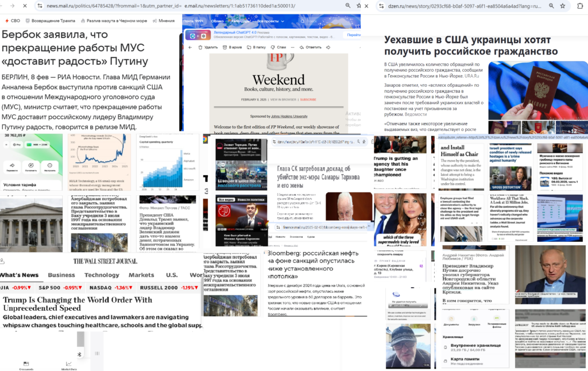Play Швеция в шоке video thumbnail

[x=241, y=176]
